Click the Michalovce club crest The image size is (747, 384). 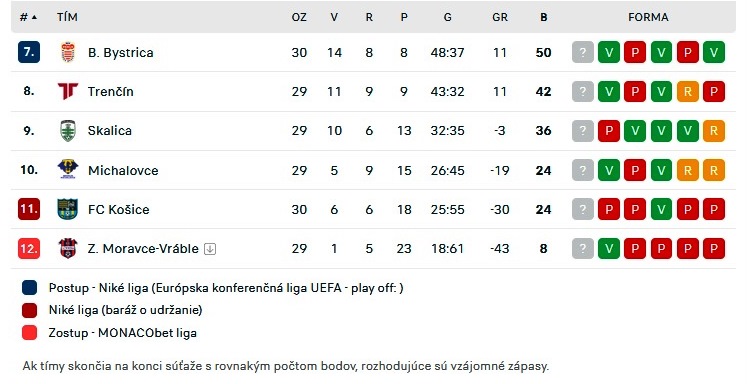(x=68, y=170)
